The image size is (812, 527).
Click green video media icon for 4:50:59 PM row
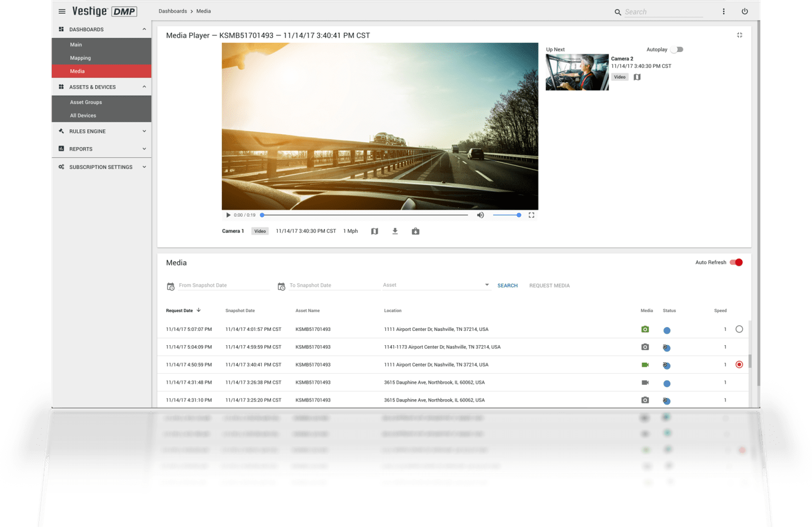[x=645, y=365]
